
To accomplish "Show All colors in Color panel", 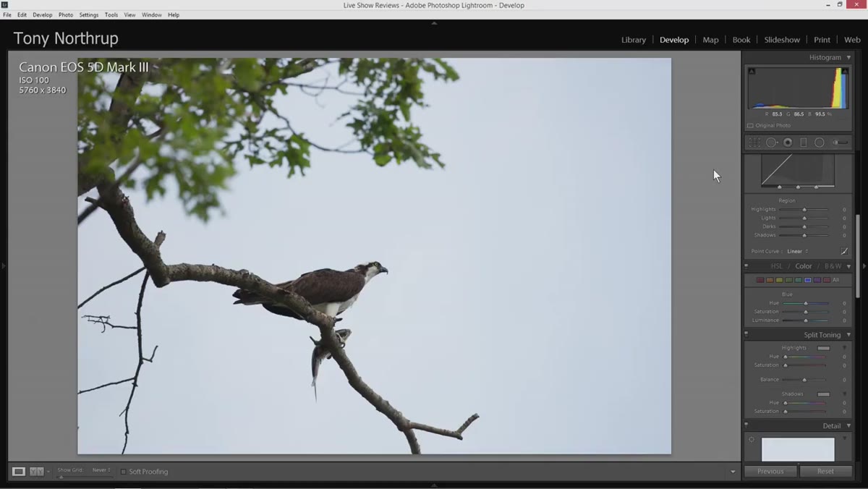I will point(836,280).
